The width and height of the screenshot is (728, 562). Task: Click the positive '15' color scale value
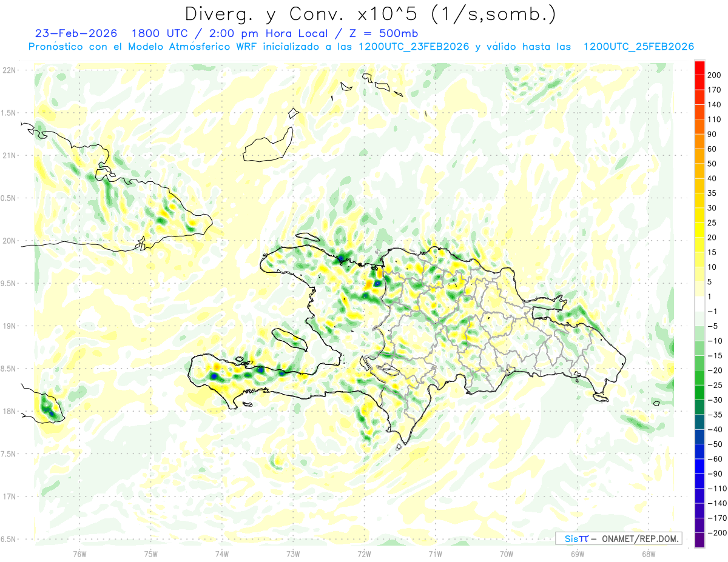coord(713,252)
